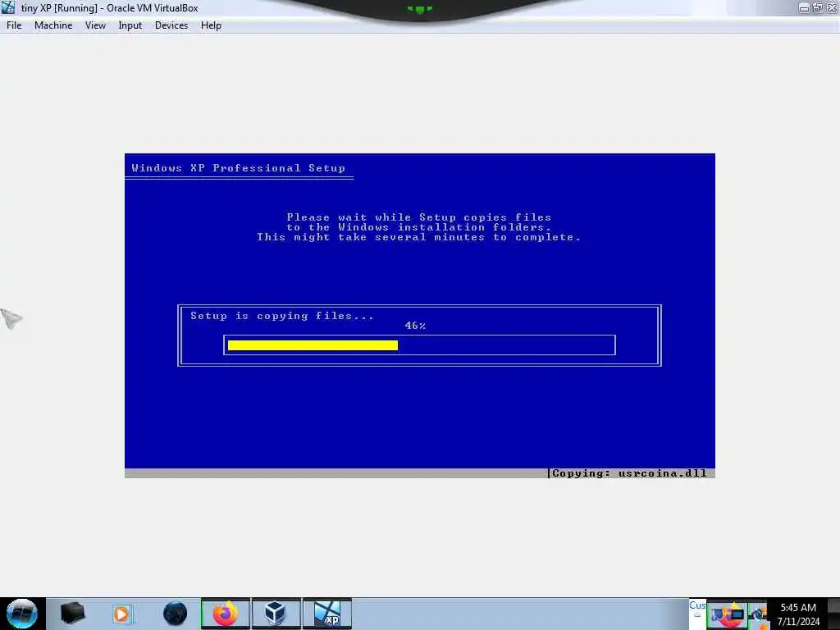Click the 'Copying: usrcoina.dll' status text
Screen dimensions: 840x630
pos(629,473)
